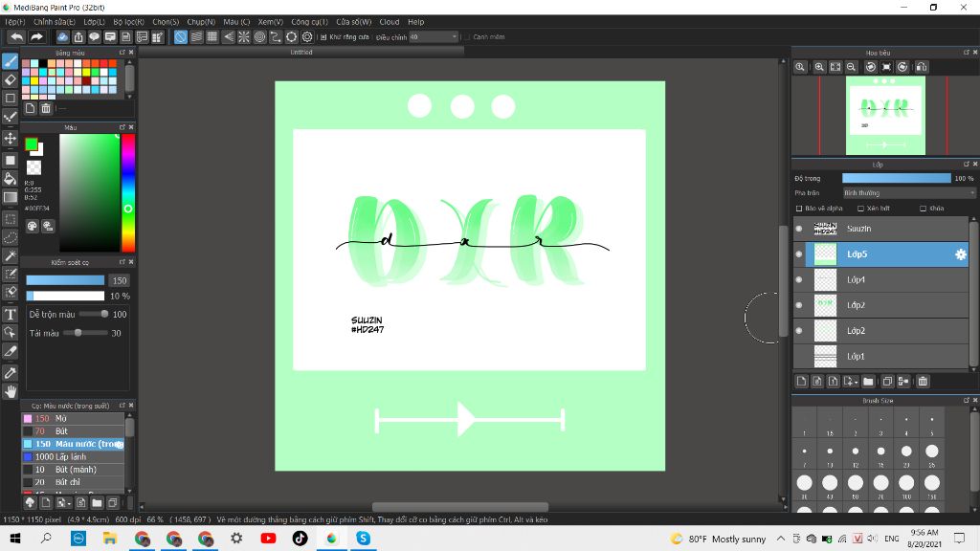
Task: Select the Lasso selection tool
Action: point(10,237)
